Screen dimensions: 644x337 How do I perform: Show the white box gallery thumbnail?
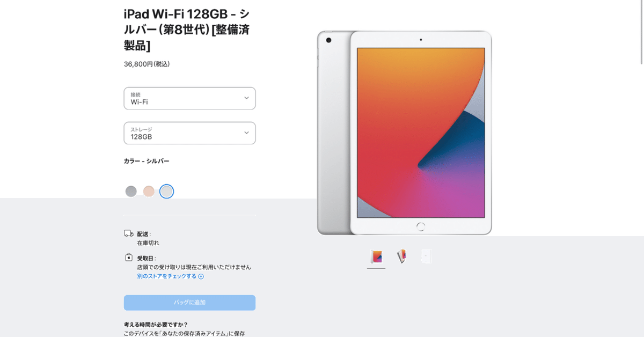pyautogui.click(x=426, y=257)
